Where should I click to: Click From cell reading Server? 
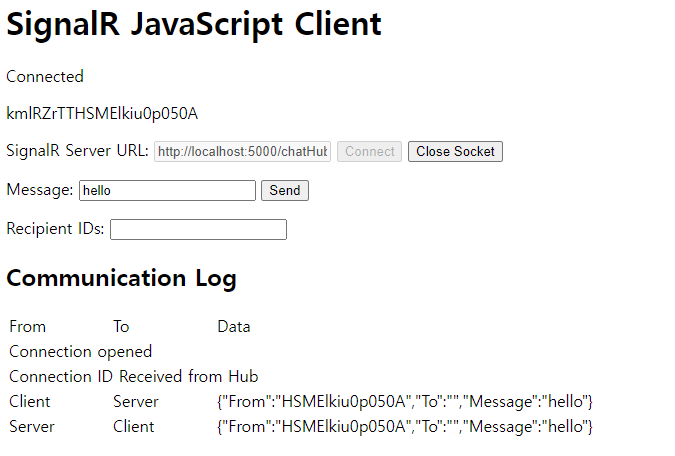[32, 427]
